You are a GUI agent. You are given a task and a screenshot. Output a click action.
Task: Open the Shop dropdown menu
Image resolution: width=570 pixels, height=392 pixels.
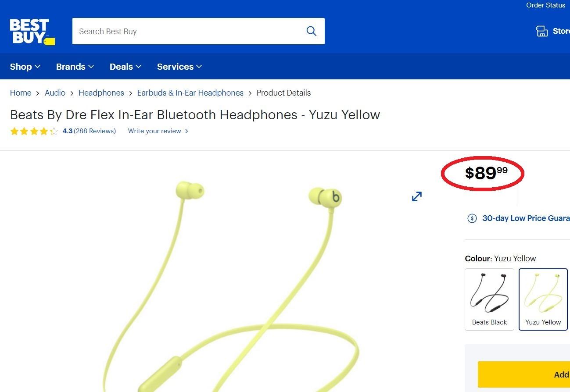pyautogui.click(x=25, y=67)
